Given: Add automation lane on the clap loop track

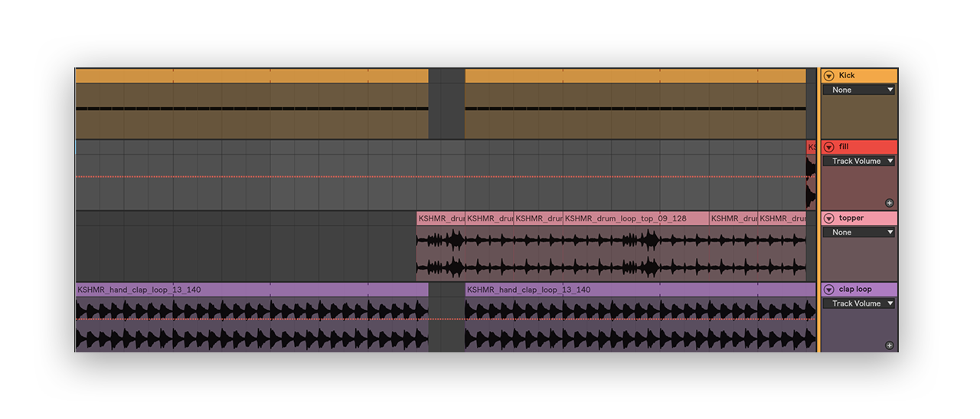Looking at the screenshot, I should [x=889, y=345].
